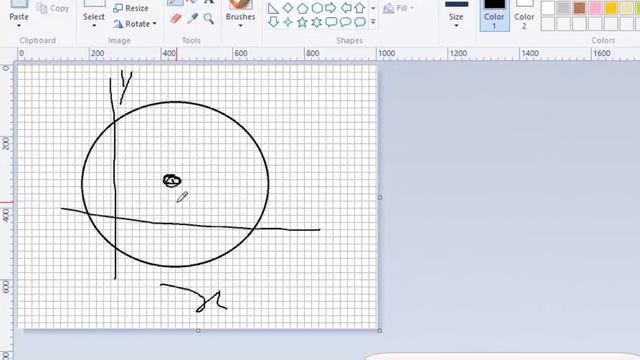Click the canvas right-edge resize handle
Screen dimensions: 640x360
(x=380, y=197)
